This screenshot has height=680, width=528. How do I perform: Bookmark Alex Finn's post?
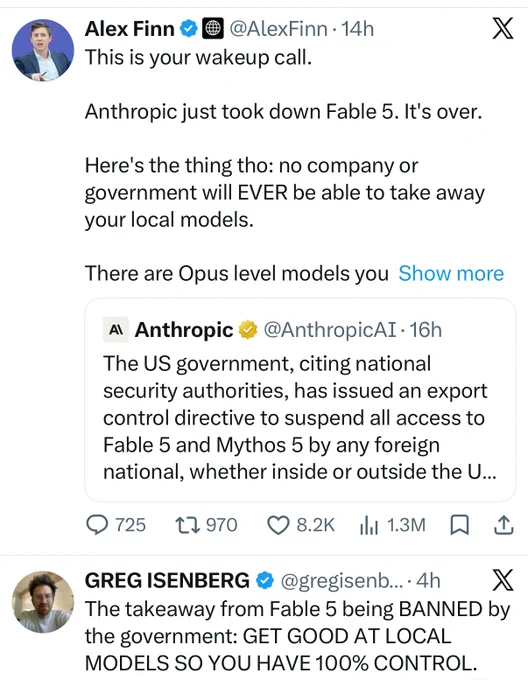pyautogui.click(x=459, y=525)
